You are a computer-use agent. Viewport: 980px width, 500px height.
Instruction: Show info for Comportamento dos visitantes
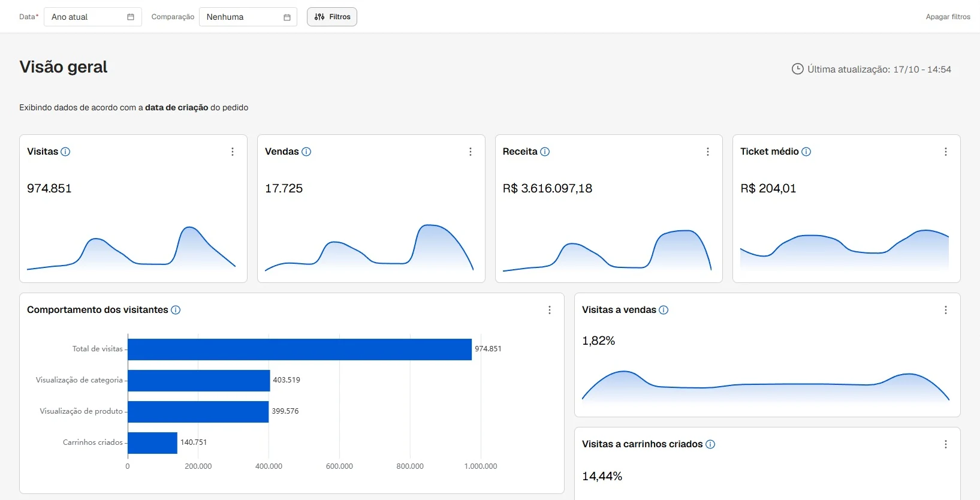click(x=176, y=310)
